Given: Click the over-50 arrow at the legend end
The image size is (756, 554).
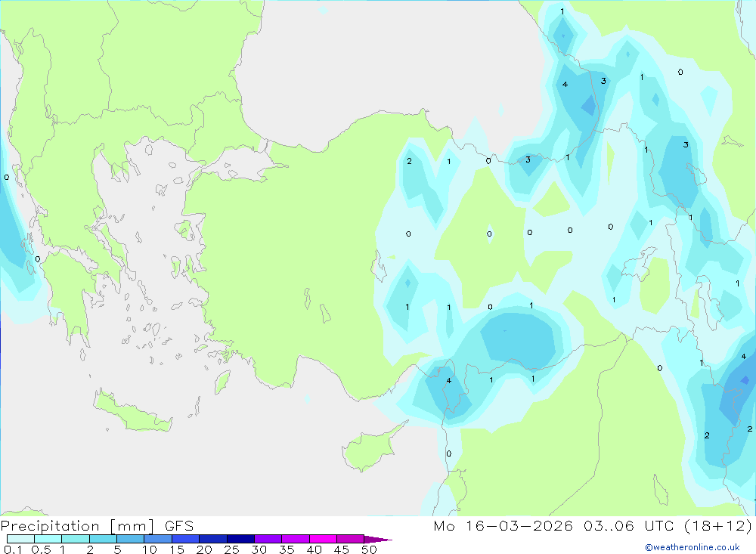Looking at the screenshot, I should pos(377,540).
